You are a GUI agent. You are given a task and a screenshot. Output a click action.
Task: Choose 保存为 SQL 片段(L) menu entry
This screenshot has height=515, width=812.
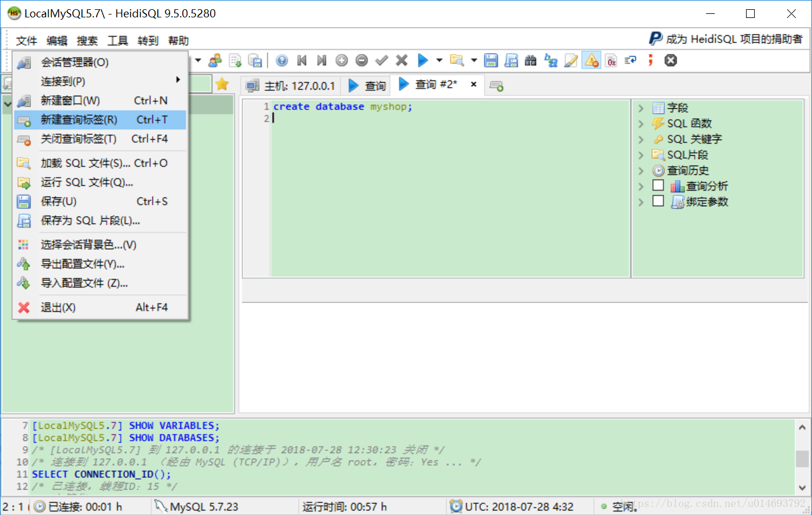(x=100, y=220)
